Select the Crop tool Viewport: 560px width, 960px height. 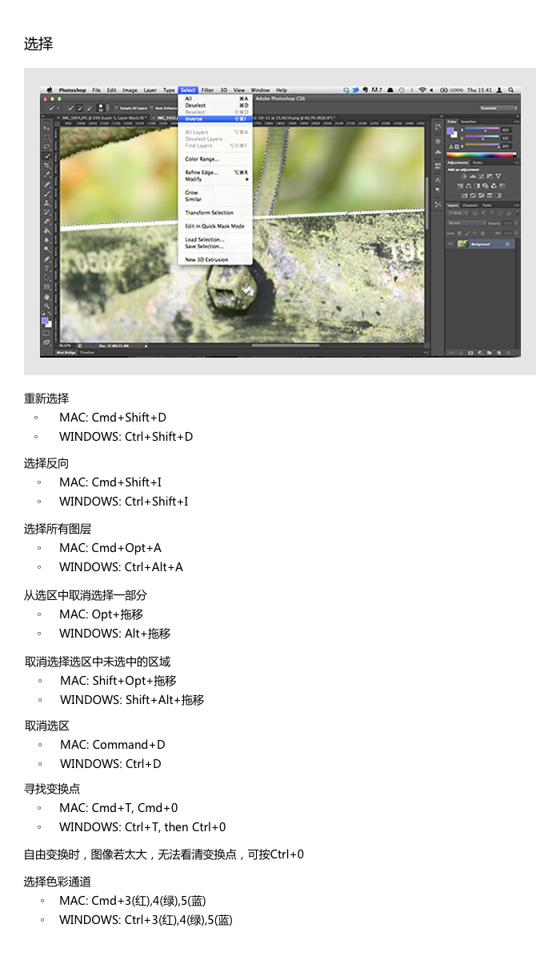pos(46,166)
